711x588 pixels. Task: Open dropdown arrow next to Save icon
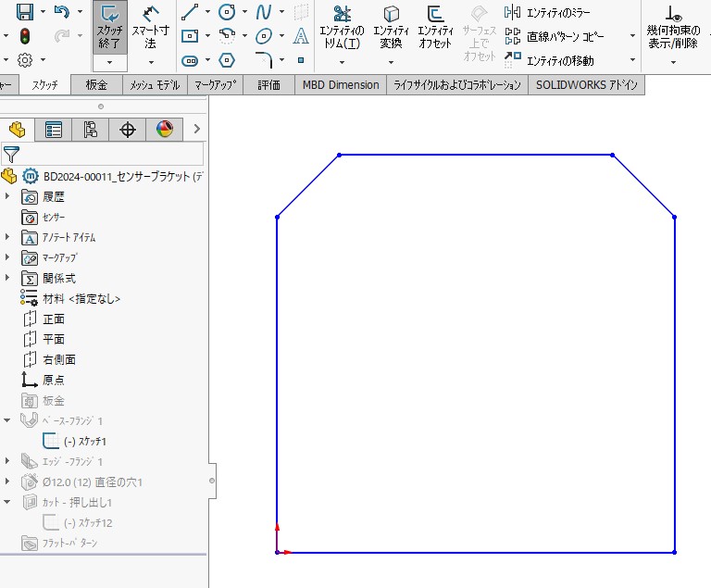[x=43, y=11]
